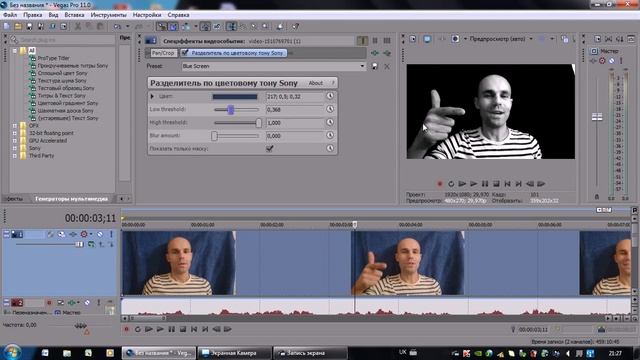Select Цветовой градиент Sony generator
The width and height of the screenshot is (640, 360).
click(68, 103)
